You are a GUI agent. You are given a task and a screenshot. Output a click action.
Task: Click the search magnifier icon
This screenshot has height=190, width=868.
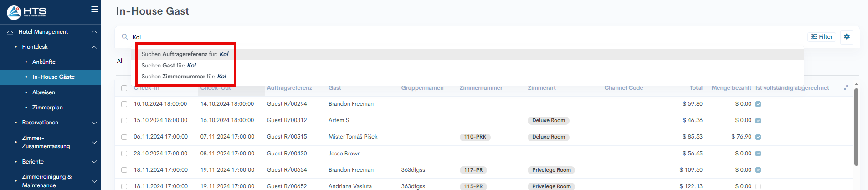(x=124, y=37)
